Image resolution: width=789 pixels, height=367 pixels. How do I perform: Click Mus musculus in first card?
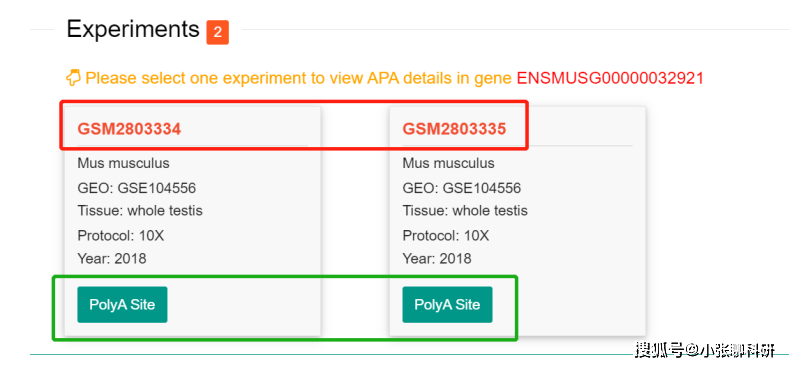point(123,164)
